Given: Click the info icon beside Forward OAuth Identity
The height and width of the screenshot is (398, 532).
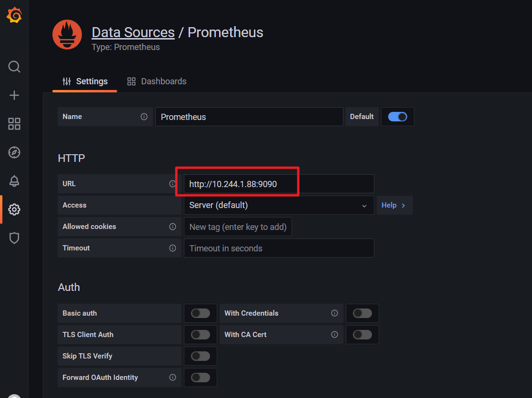Looking at the screenshot, I should coord(173,378).
